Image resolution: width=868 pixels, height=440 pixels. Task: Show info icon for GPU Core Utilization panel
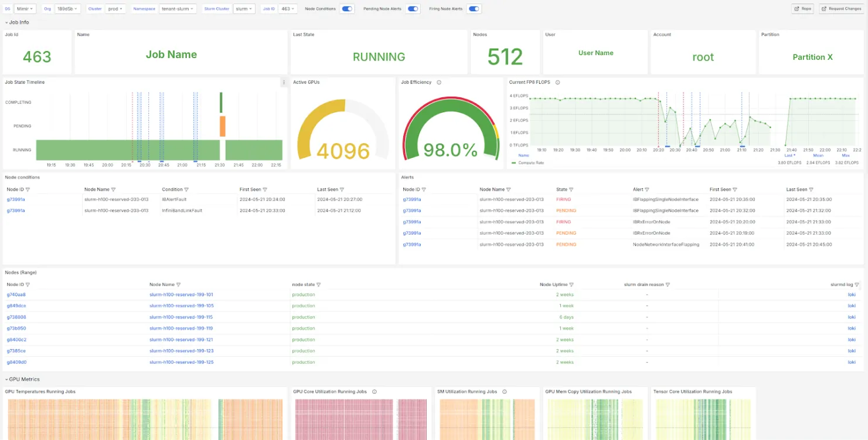[374, 391]
